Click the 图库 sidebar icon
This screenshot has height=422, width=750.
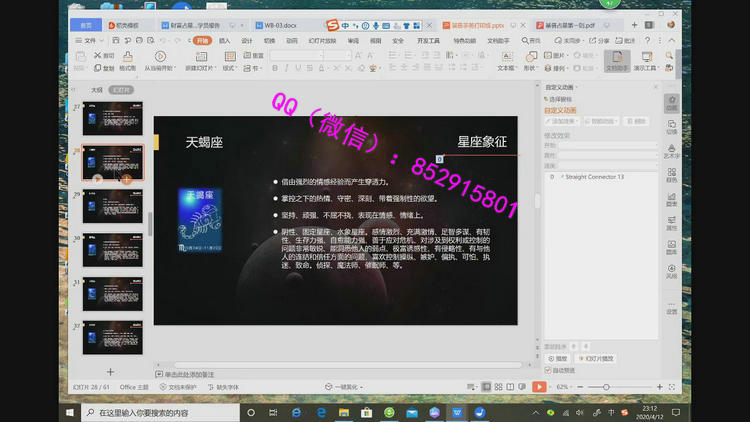coord(672,247)
